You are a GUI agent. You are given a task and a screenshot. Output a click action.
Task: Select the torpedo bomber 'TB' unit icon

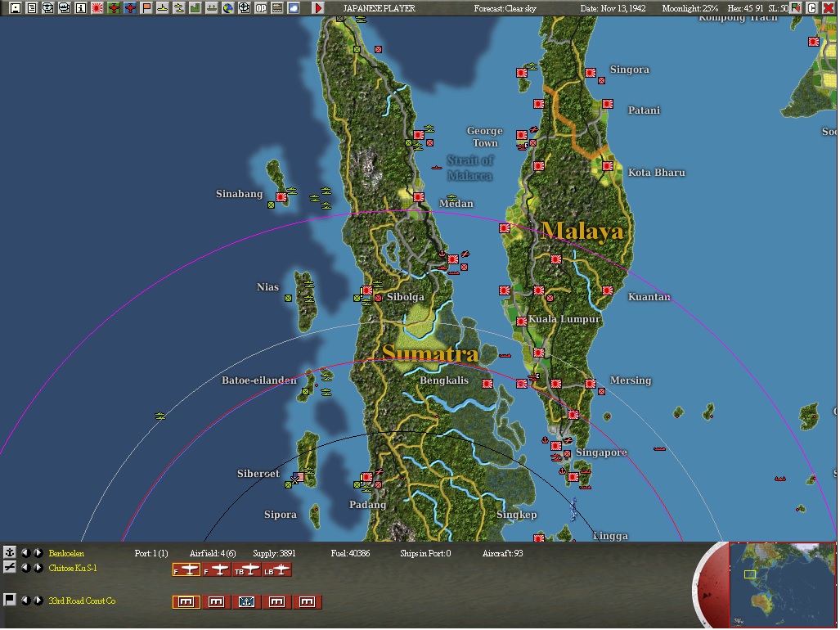(x=247, y=570)
